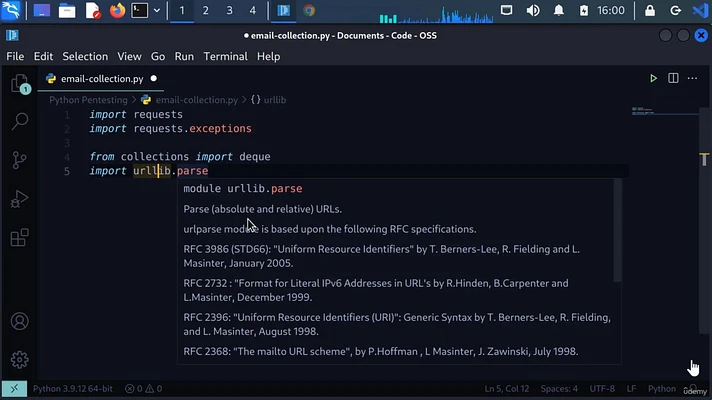Open the Search view icon
This screenshot has height=400, width=712.
click(19, 122)
